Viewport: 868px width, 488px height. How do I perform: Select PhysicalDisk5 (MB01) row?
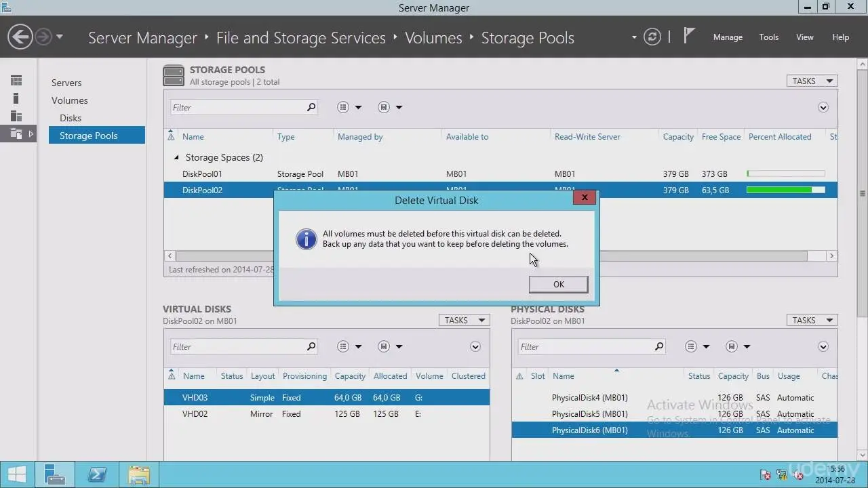tap(675, 414)
